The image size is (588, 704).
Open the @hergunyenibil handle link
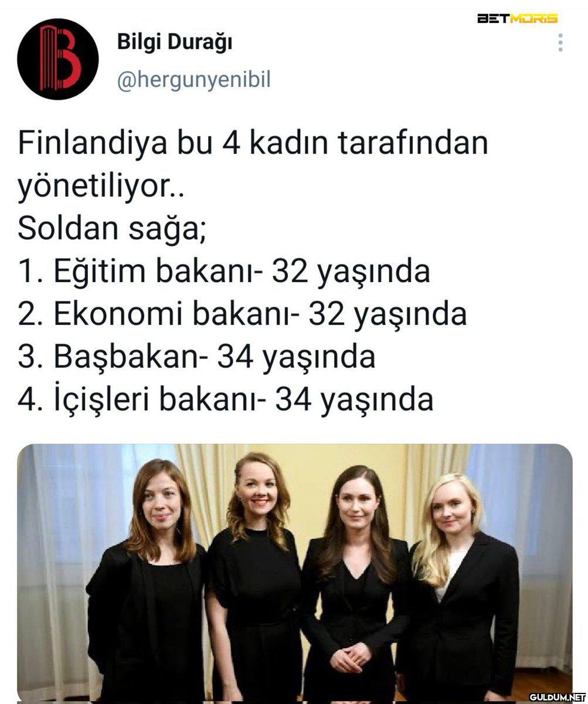(194, 80)
